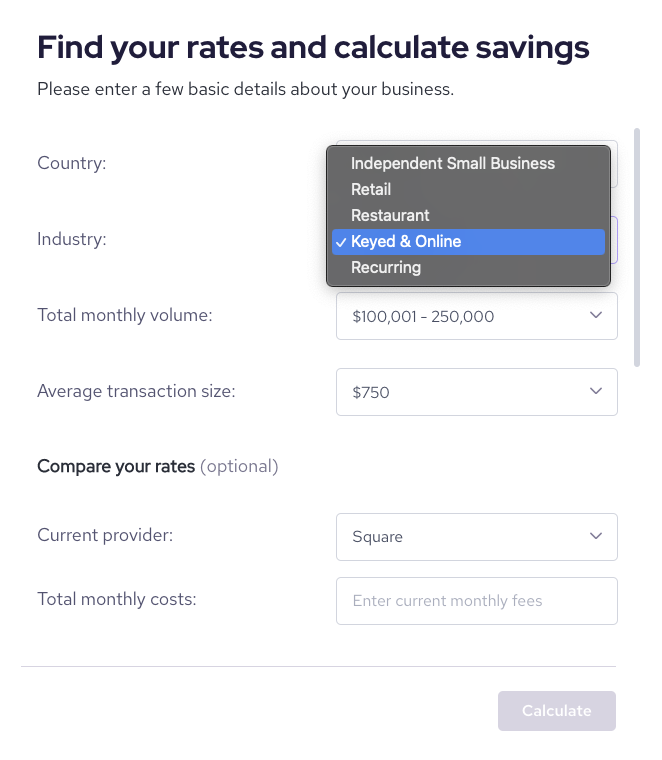This screenshot has width=662, height=760.
Task: Open the Average transaction size dropdown
Action: 476,392
